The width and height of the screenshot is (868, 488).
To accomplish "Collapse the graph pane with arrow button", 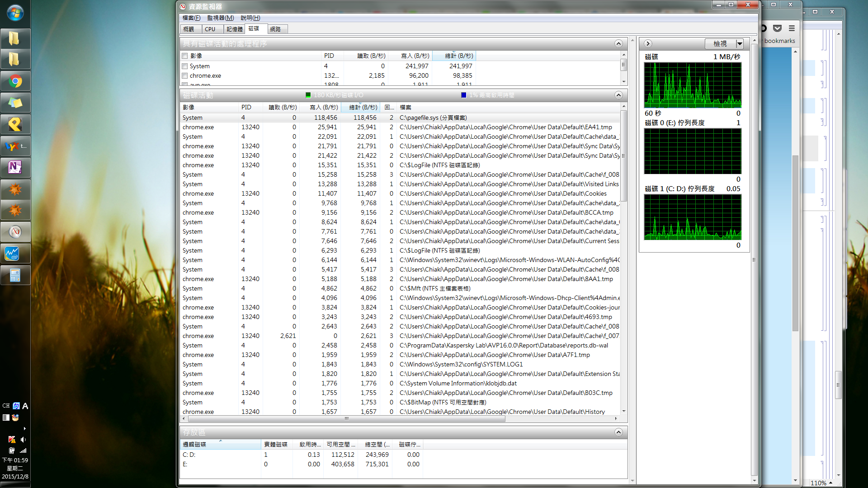I will (648, 44).
